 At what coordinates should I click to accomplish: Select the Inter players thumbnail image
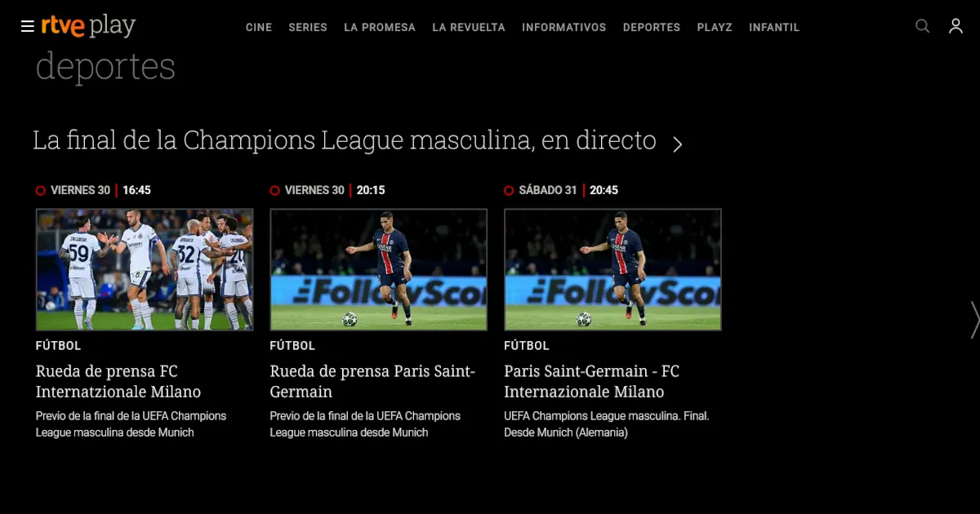pos(145,269)
